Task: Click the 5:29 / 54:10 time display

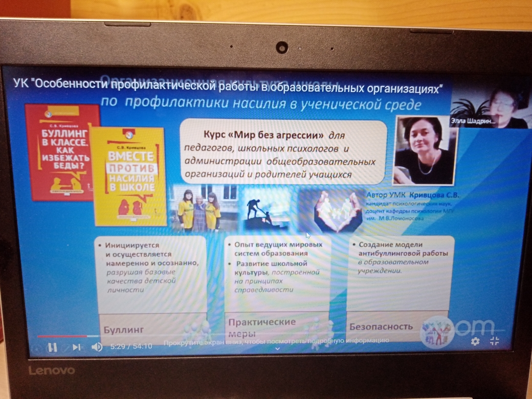Action: point(131,346)
